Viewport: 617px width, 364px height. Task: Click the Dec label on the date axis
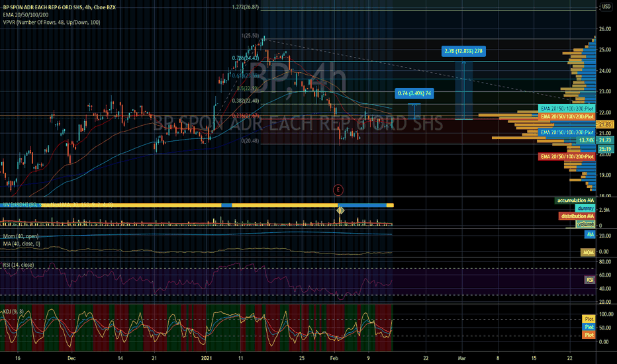click(x=71, y=358)
